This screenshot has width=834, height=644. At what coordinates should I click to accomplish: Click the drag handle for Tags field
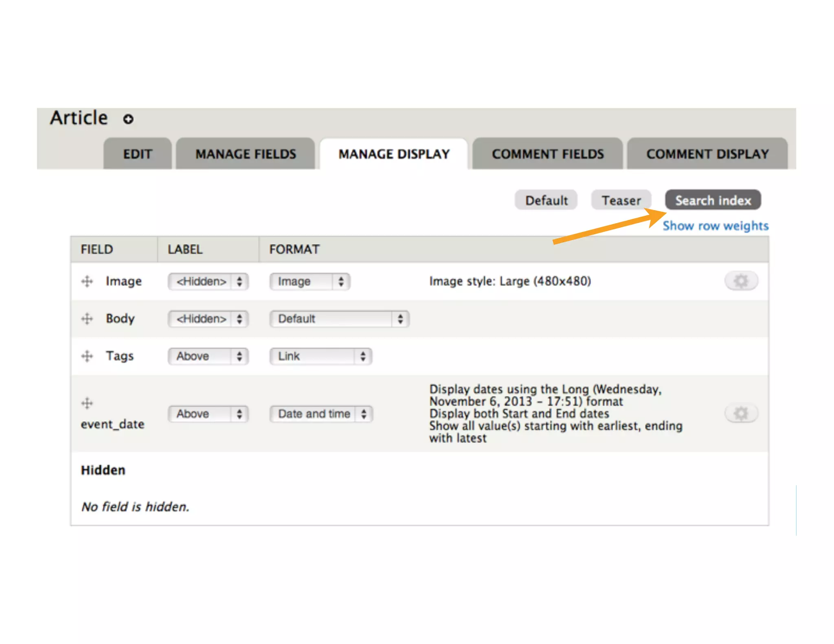pos(87,356)
